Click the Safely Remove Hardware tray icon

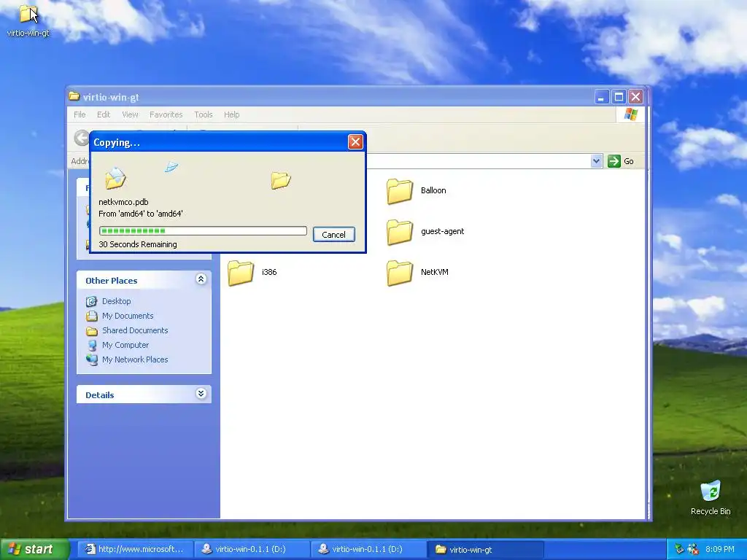pos(679,550)
